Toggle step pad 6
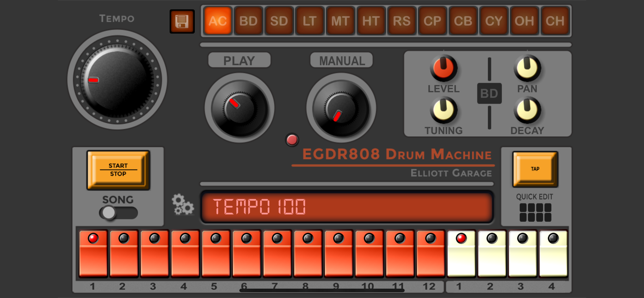Viewport: 644px width, 298px height. [x=247, y=254]
